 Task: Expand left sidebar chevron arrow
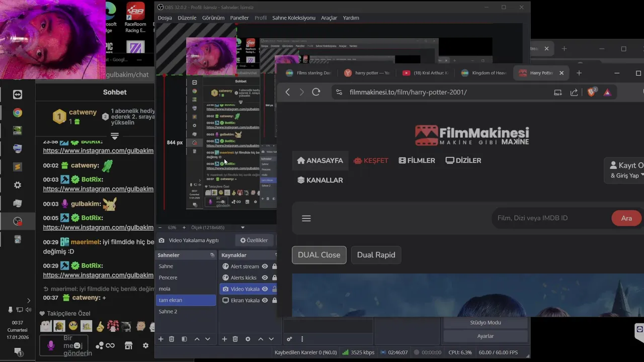(x=28, y=301)
